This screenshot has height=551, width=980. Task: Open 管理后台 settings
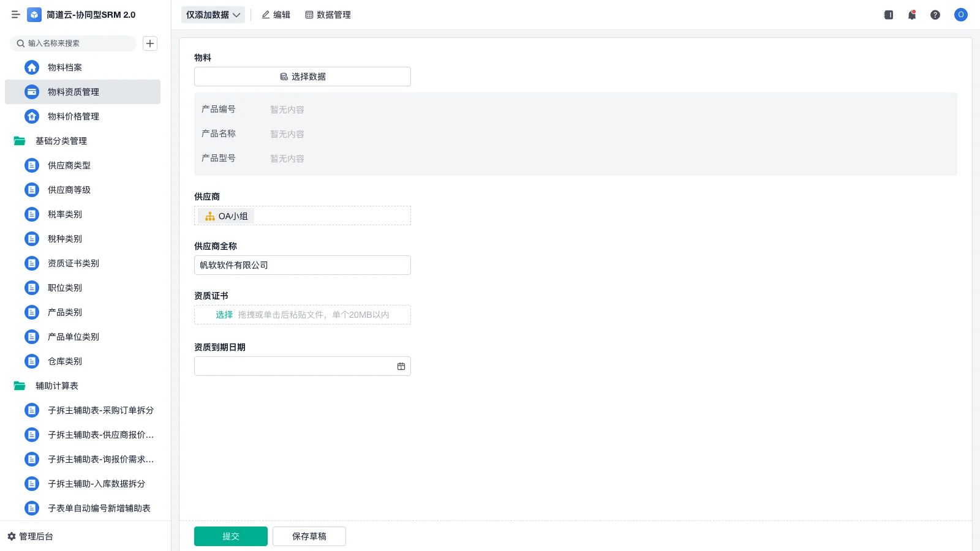click(30, 536)
